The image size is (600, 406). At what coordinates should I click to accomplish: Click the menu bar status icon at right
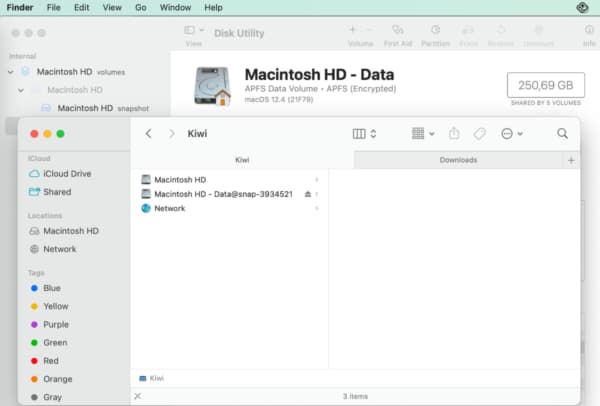[x=582, y=7]
